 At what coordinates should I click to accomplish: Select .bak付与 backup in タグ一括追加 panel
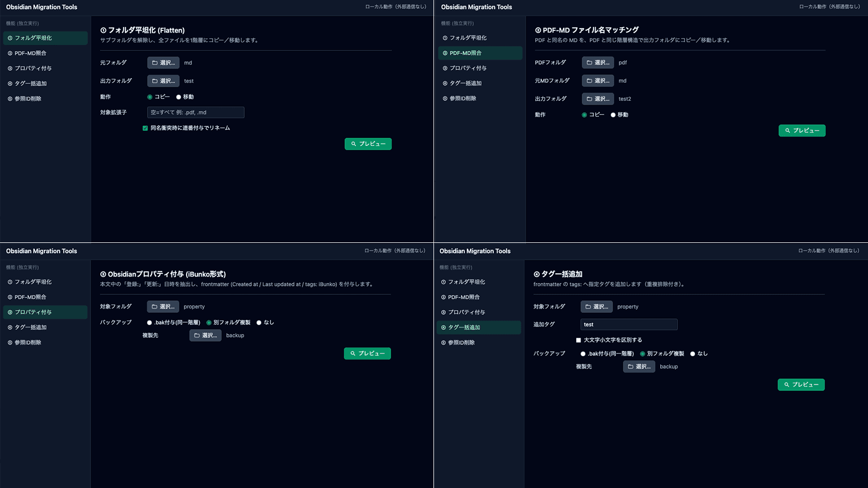tap(583, 354)
